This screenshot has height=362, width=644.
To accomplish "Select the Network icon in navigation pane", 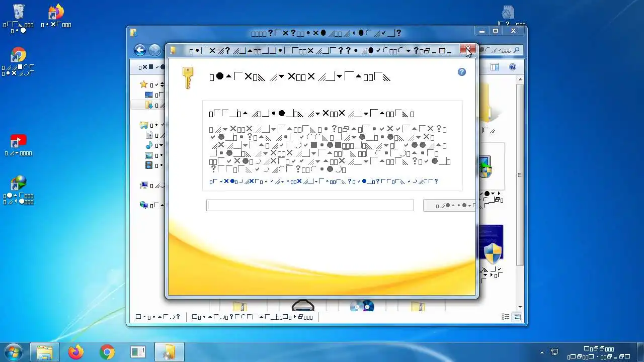I will coord(144,205).
